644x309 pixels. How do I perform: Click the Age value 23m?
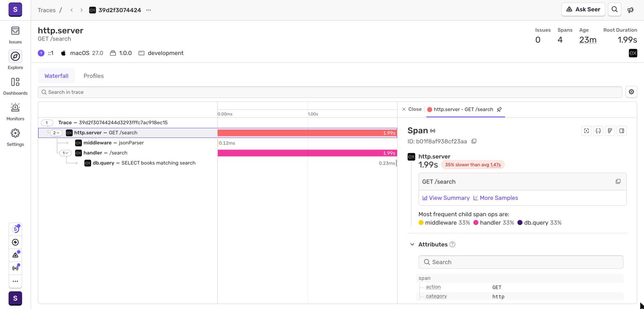point(588,40)
